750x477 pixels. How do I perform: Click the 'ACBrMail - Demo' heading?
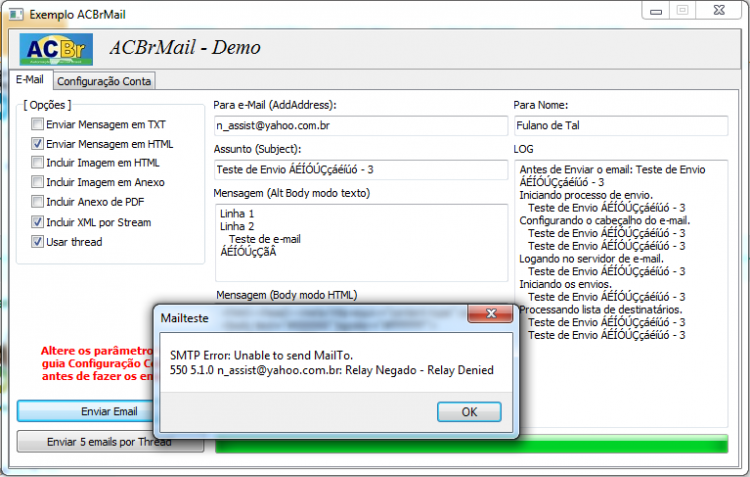pos(185,47)
